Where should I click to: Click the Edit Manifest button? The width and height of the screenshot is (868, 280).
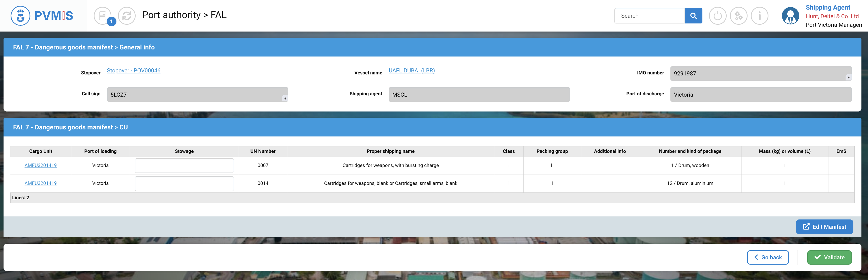click(824, 227)
